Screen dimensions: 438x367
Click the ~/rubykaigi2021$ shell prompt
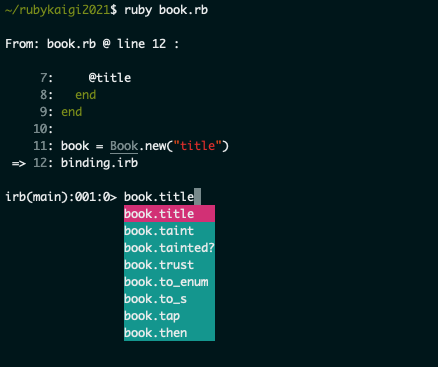click(61, 10)
